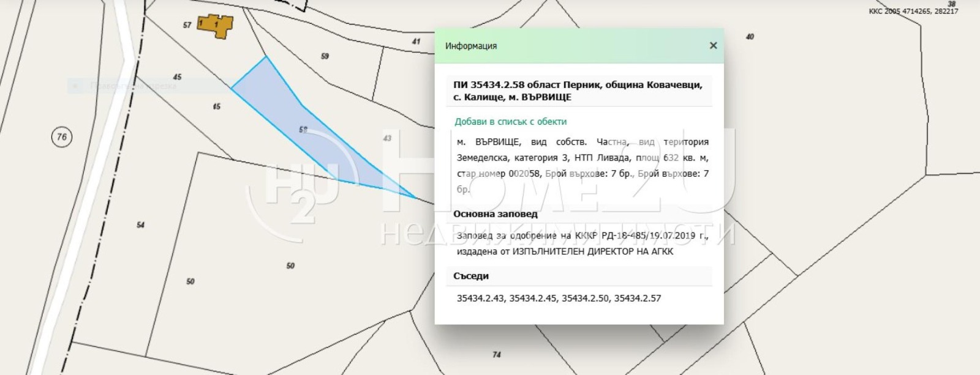This screenshot has width=980, height=375.
Task: Select parcel label 59 on map
Action: tap(325, 56)
